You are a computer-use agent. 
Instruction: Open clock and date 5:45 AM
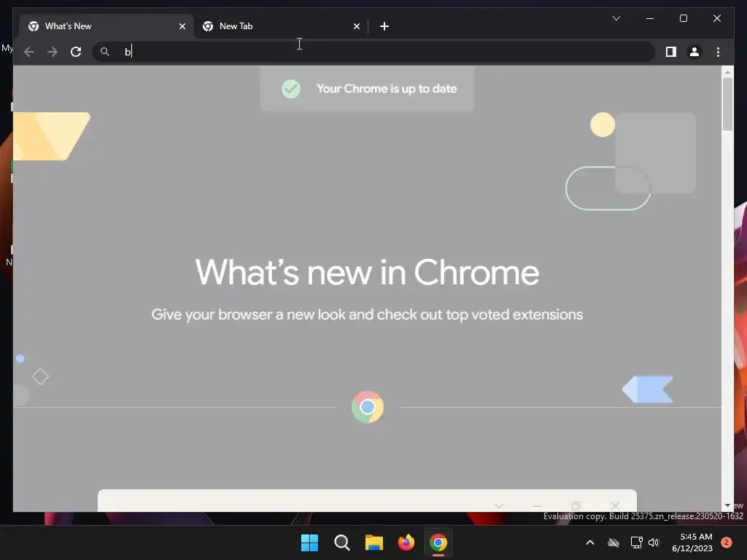click(692, 542)
